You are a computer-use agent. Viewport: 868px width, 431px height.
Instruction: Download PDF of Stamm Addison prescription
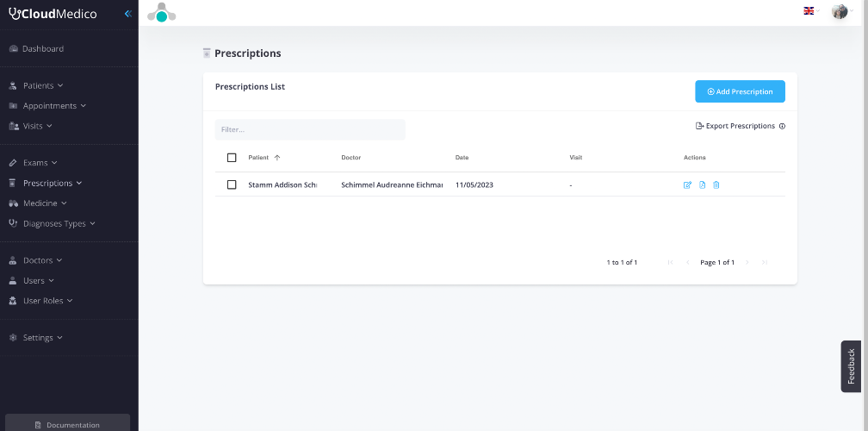pos(702,185)
